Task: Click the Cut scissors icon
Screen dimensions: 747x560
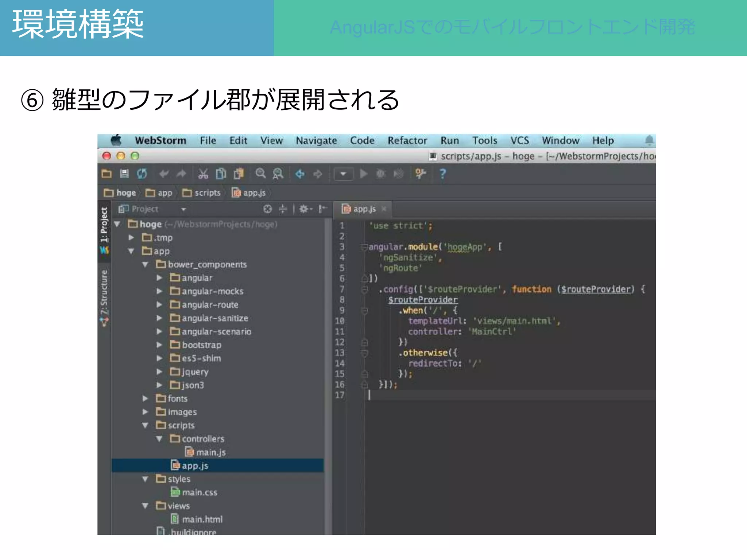Action: coord(203,174)
